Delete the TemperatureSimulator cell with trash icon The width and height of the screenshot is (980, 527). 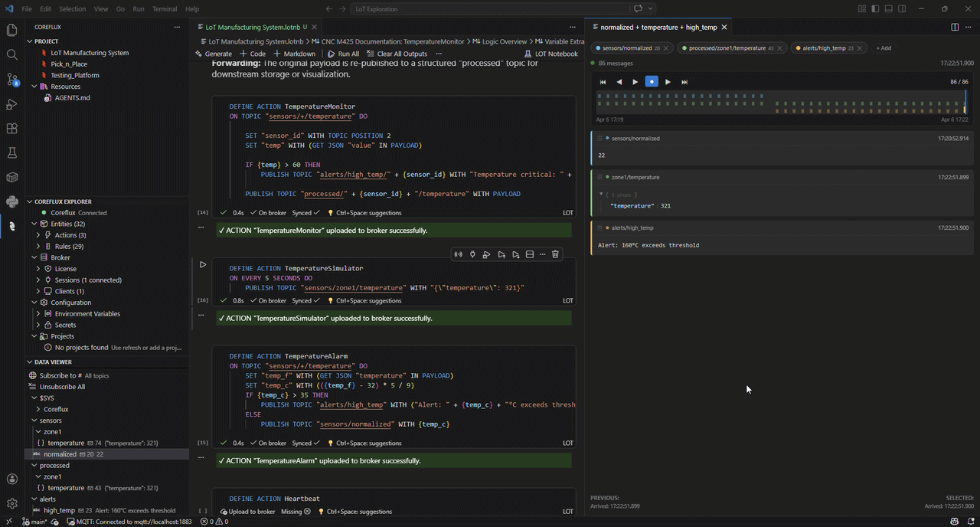click(556, 254)
